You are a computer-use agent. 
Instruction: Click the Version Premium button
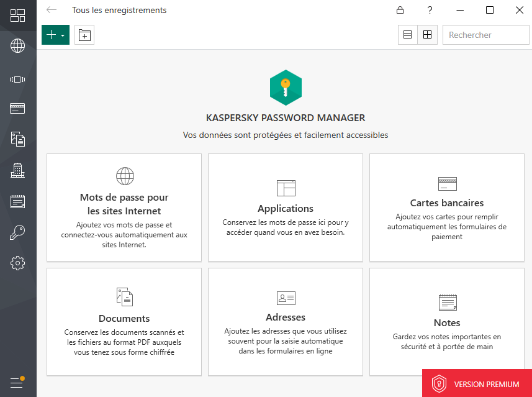coord(477,383)
